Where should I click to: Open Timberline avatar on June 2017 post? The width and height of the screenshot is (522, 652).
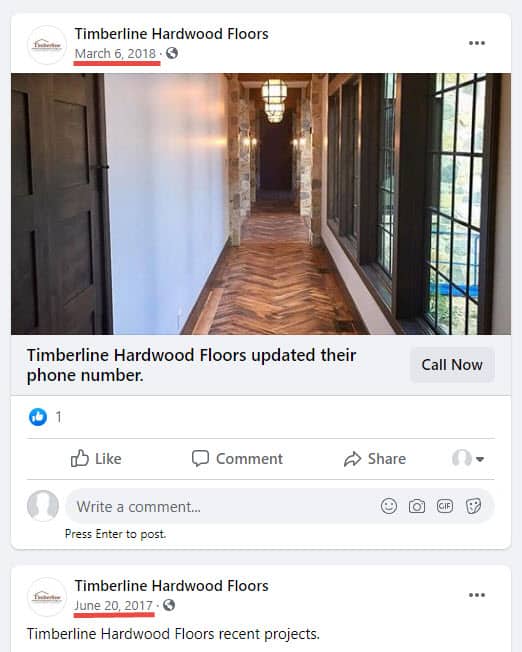pyautogui.click(x=47, y=597)
